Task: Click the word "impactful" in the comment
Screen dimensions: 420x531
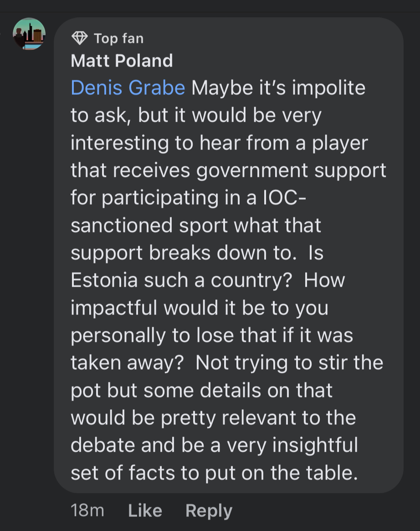Action: tap(114, 308)
